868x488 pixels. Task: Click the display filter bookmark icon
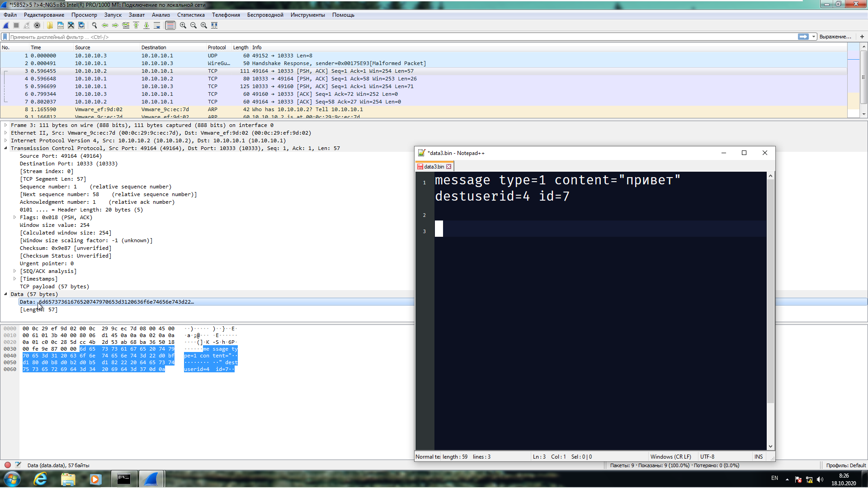pos(5,37)
